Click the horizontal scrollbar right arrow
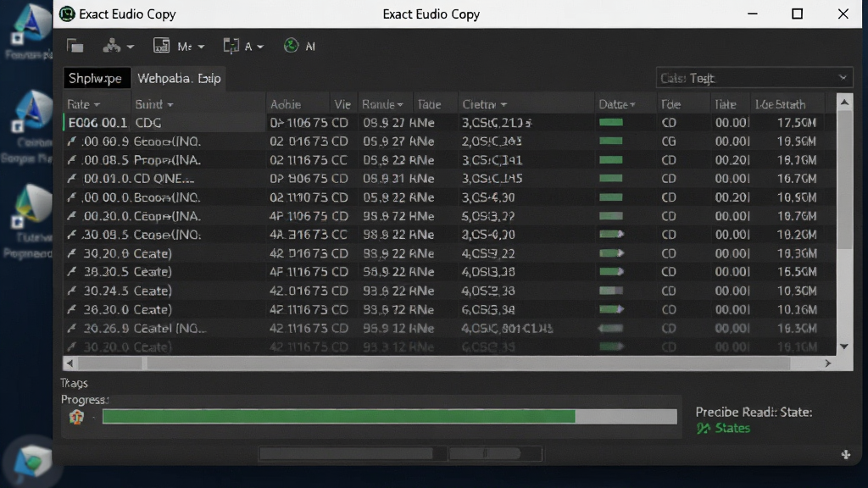Screen dimensions: 868x488 click(x=827, y=363)
